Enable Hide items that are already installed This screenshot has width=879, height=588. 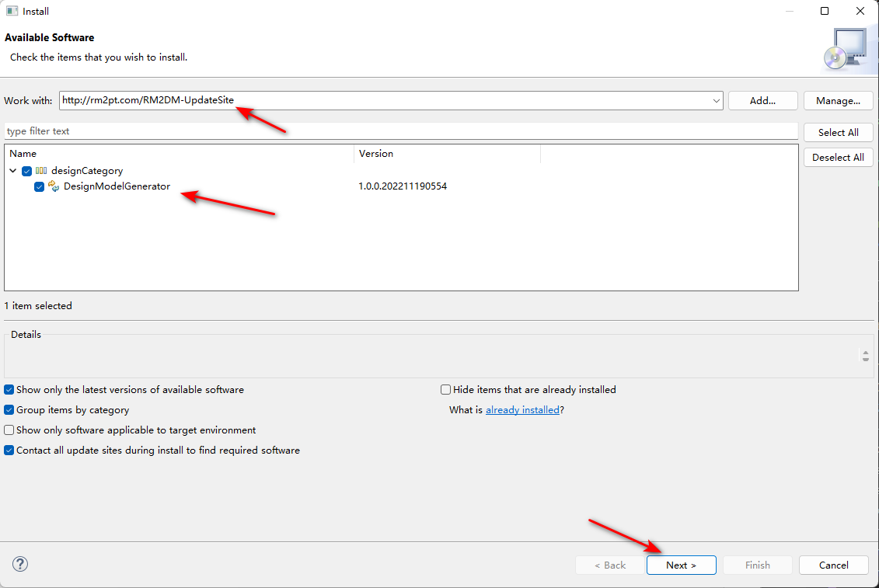click(445, 390)
